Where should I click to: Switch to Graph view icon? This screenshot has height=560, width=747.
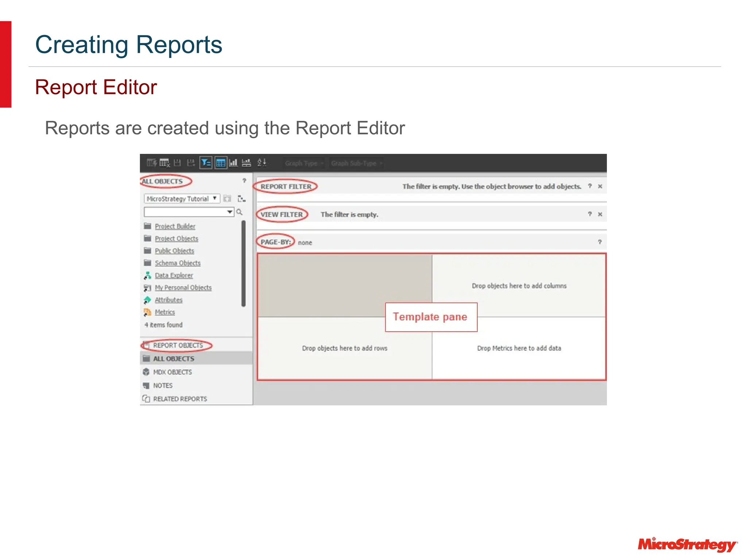point(233,163)
